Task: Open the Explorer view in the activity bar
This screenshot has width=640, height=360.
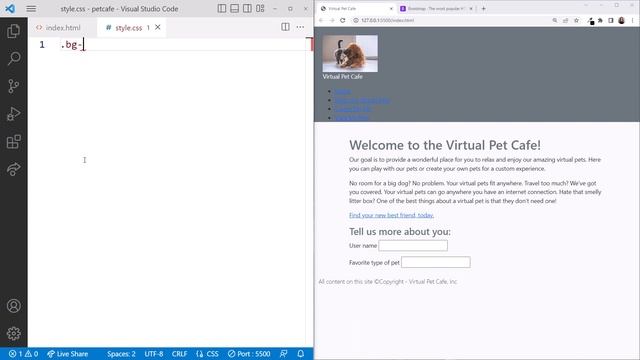Action: 13,31
